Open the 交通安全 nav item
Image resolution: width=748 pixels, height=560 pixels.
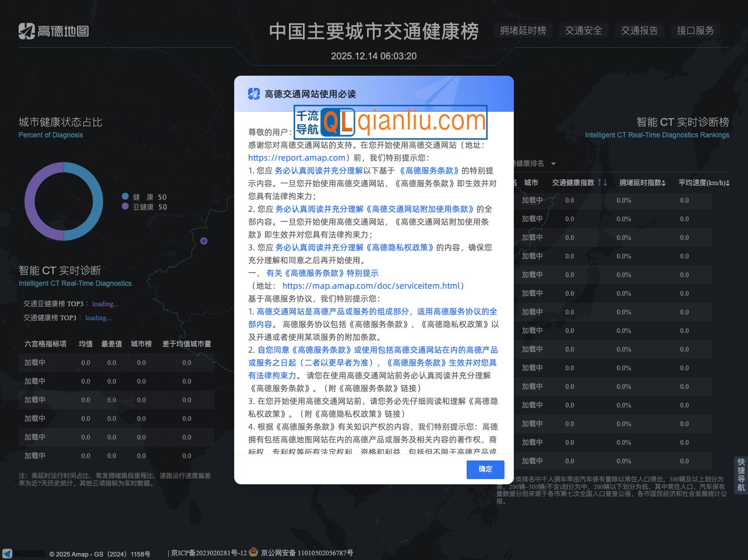coord(583,30)
